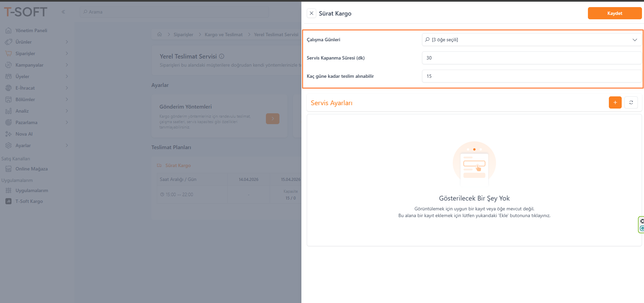Screen dimensions: 644x303
Task: Open Gönderim Yöntemleri arrow button
Action: (x=273, y=119)
